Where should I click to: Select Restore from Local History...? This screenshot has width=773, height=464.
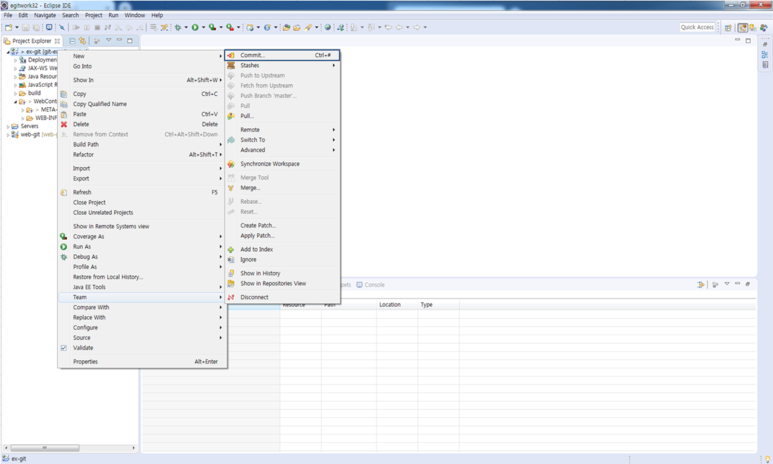(142, 277)
